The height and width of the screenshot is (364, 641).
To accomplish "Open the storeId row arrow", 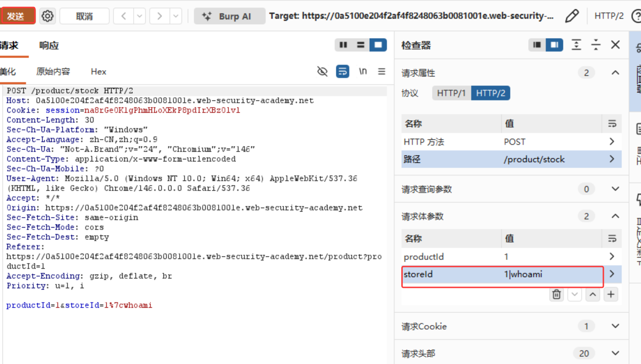I will point(612,274).
